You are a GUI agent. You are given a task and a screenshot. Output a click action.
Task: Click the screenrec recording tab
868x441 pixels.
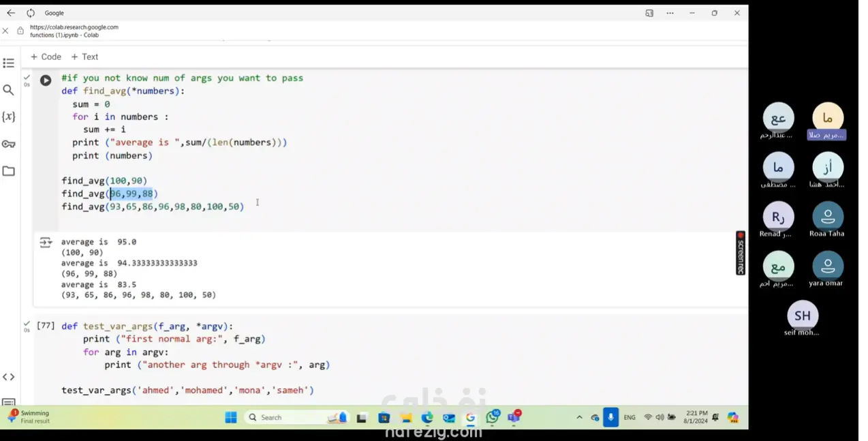point(741,253)
